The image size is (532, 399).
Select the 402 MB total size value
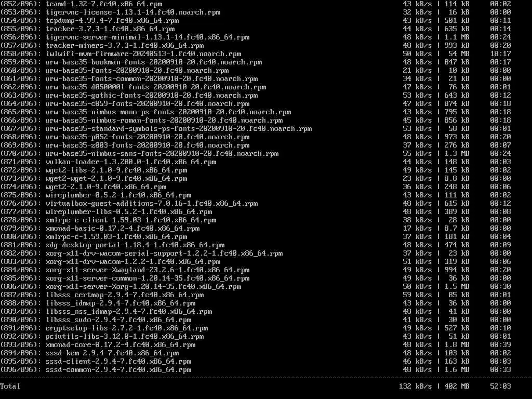click(457, 387)
